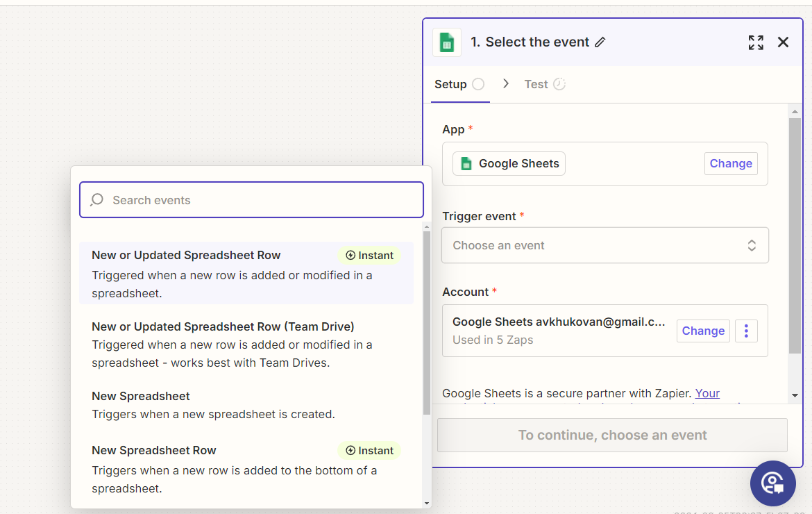Click the To continue, choose an event button
The width and height of the screenshot is (812, 514).
(x=612, y=436)
